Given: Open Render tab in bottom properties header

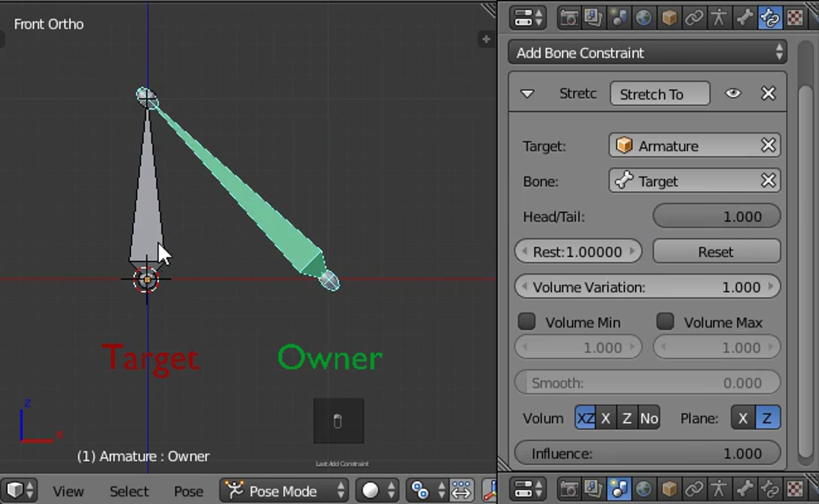Looking at the screenshot, I should click(569, 489).
